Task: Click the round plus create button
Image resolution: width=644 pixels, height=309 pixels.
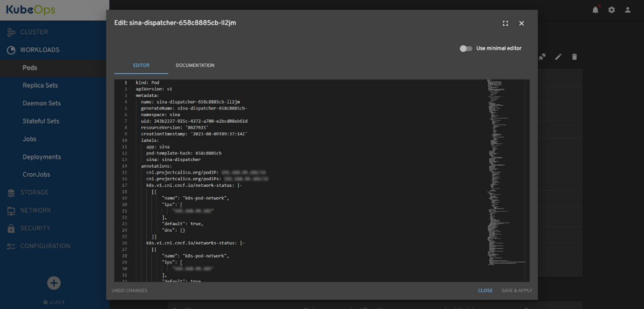Action: click(54, 283)
